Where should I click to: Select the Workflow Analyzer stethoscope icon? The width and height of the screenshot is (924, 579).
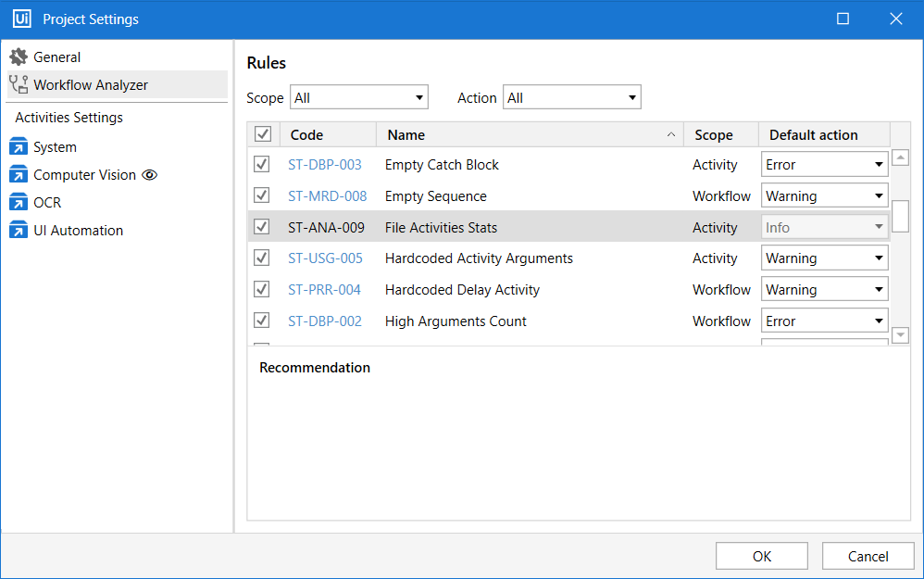[19, 85]
